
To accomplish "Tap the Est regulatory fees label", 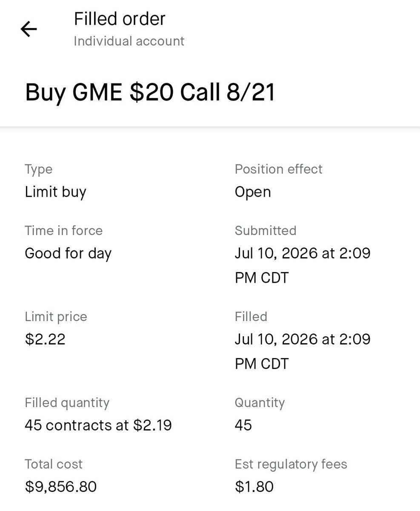I will [x=291, y=464].
